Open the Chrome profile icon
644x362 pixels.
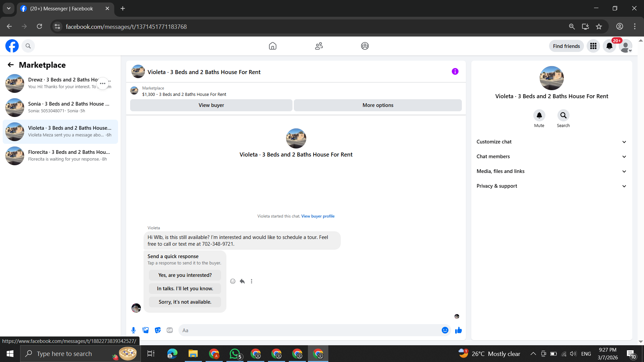tap(620, 26)
